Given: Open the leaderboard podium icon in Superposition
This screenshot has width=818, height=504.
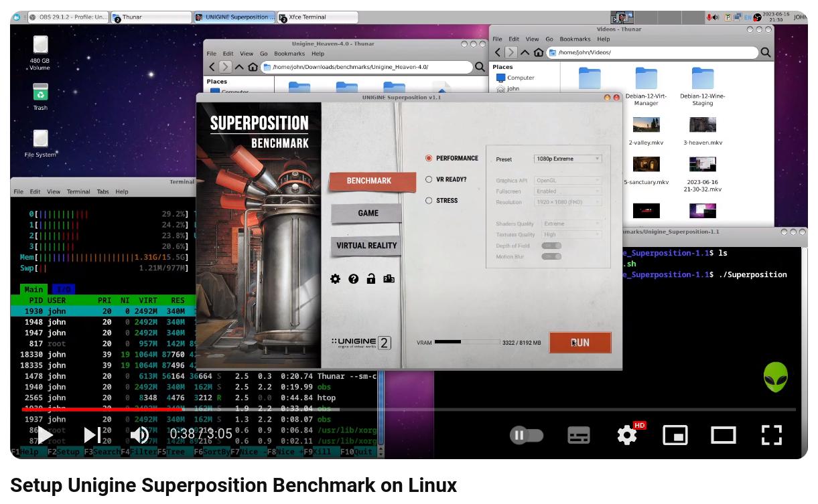Looking at the screenshot, I should [389, 278].
